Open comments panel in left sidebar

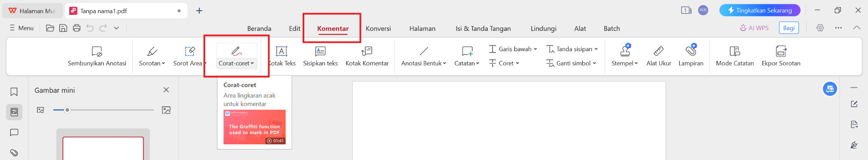point(14,132)
